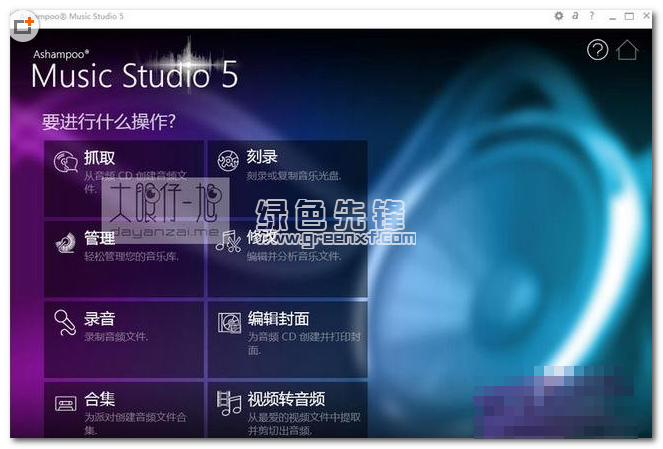Minimize the Music Studio window
This screenshot has height=449, width=663.
613,16
